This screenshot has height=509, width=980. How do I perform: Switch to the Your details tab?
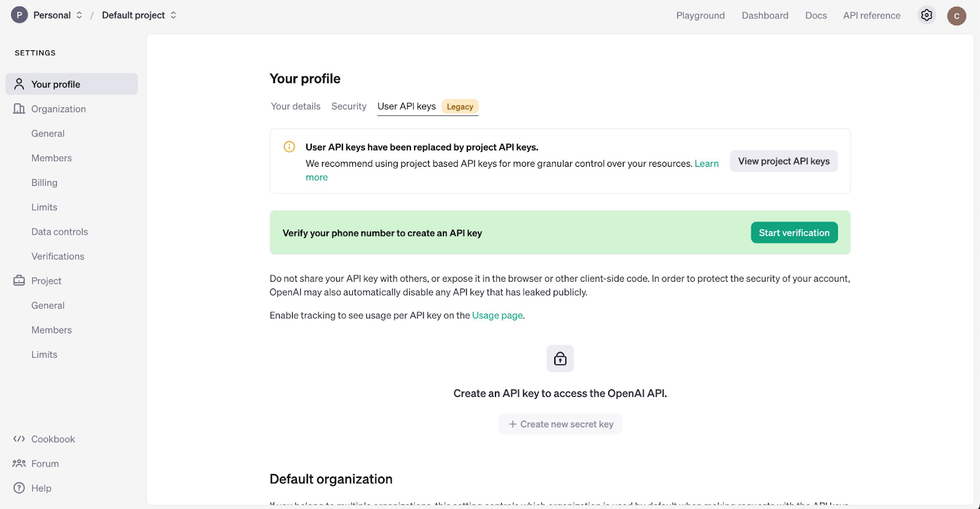click(296, 107)
